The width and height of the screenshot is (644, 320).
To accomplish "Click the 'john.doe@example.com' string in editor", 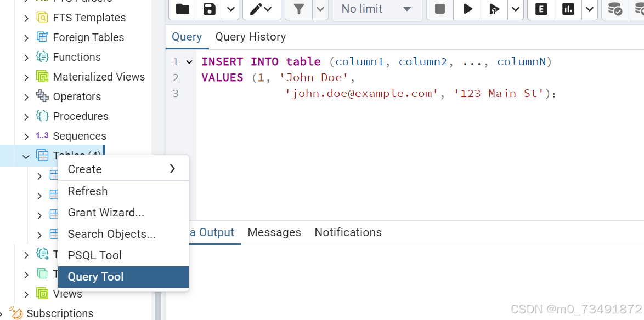I will coord(361,94).
